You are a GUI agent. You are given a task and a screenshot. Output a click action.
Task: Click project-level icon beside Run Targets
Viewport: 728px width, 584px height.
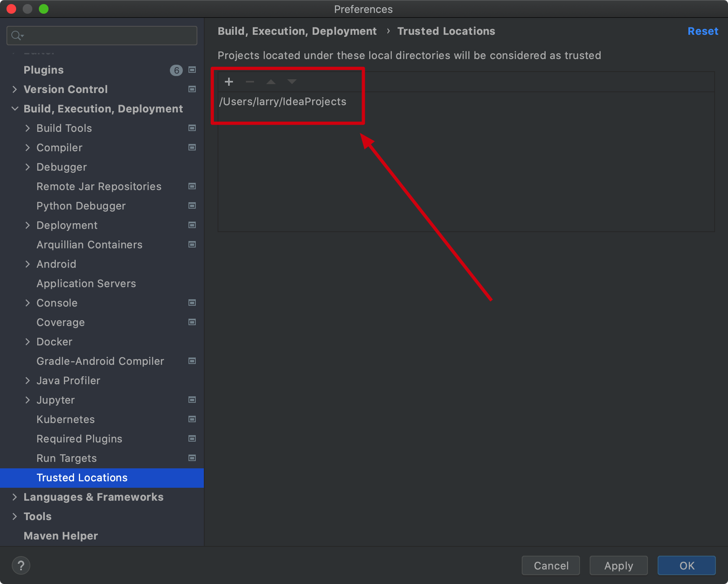tap(192, 458)
